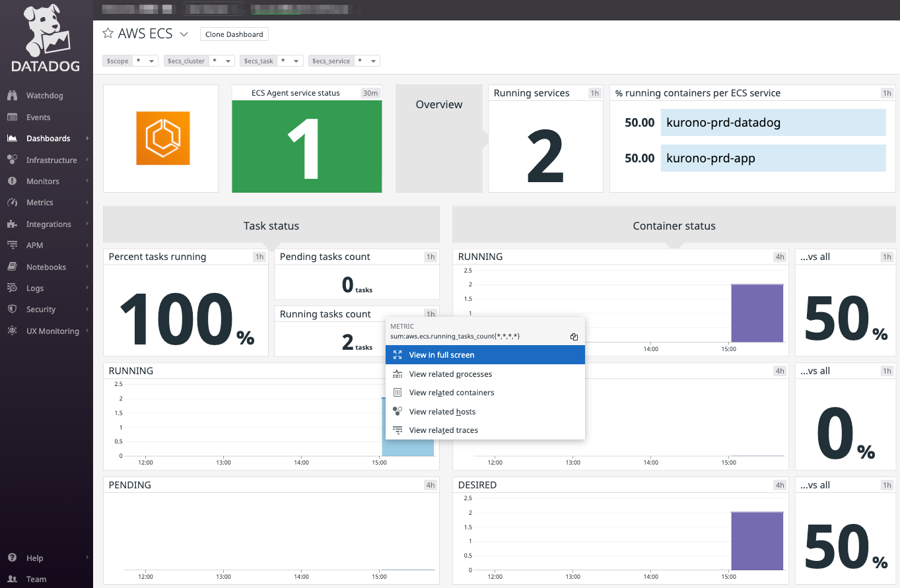Viewport: 900px width, 588px height.
Task: Click the Security shield icon
Action: (12, 309)
